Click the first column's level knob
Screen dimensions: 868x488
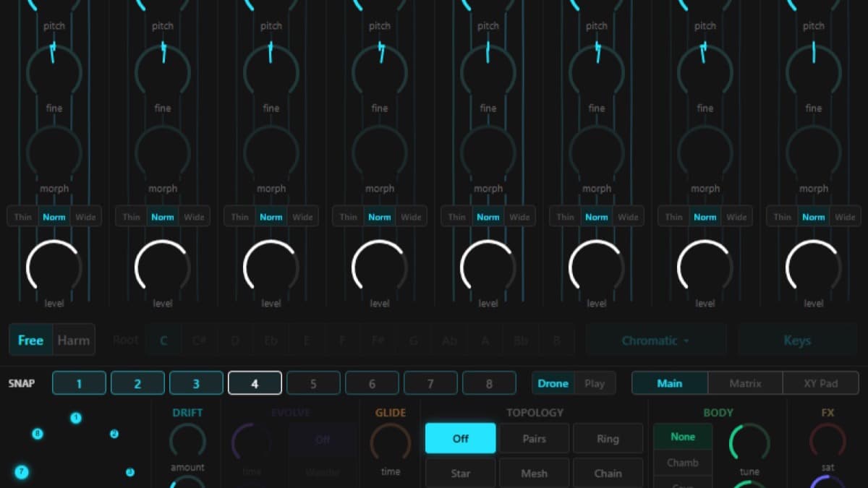click(x=54, y=267)
